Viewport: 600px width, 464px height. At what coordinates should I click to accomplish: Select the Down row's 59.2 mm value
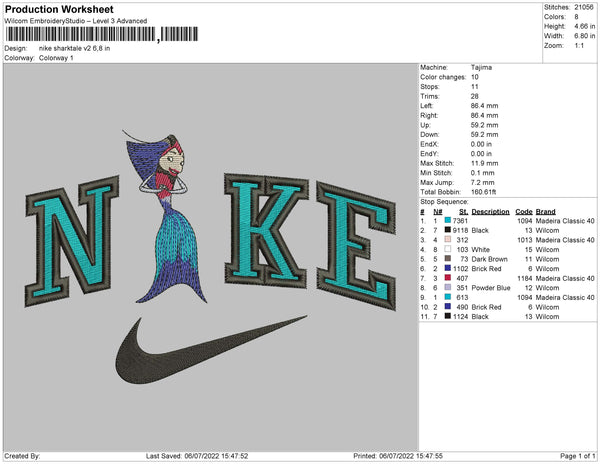484,134
